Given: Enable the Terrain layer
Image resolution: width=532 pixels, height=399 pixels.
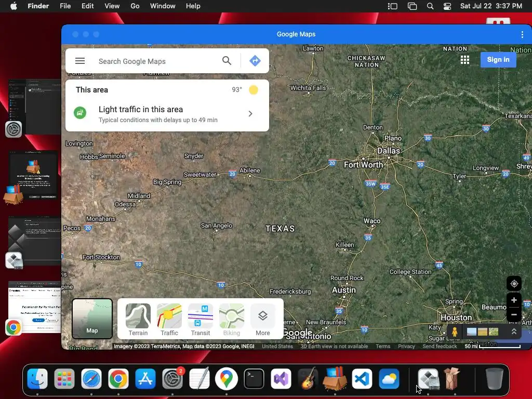Looking at the screenshot, I should [x=138, y=320].
